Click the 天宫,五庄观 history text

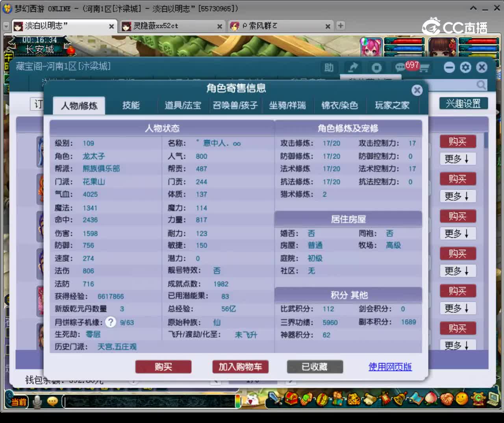(117, 347)
